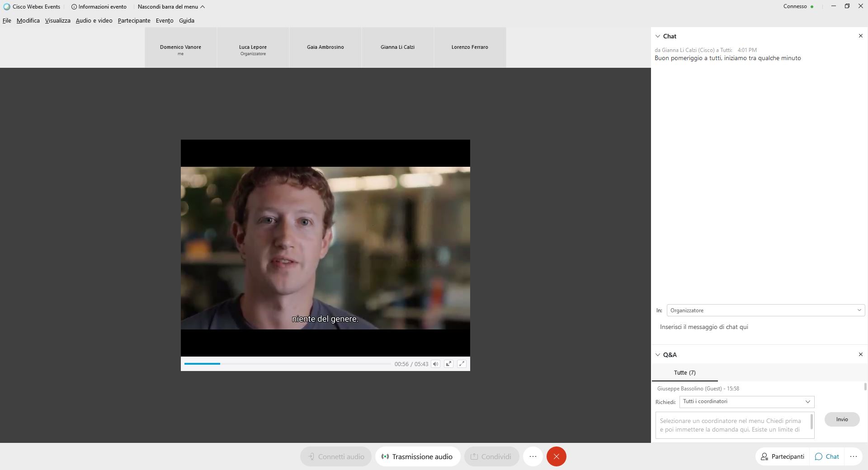Click the 00:56 / 05:43 time readout
The image size is (868, 470).
[411, 364]
